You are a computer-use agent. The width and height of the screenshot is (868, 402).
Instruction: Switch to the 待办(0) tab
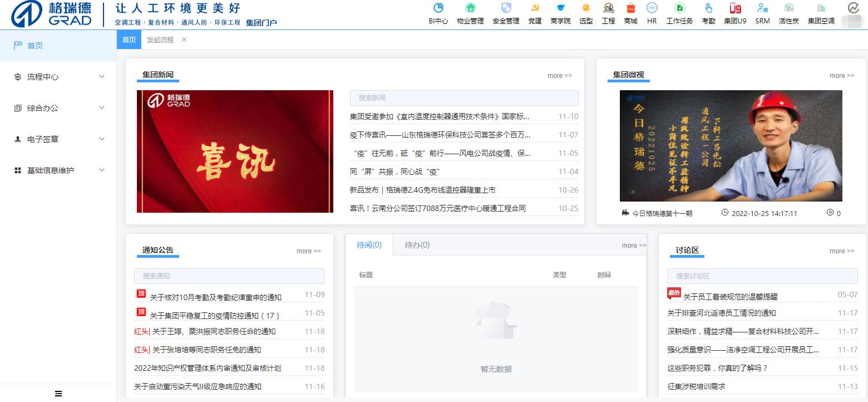point(417,245)
